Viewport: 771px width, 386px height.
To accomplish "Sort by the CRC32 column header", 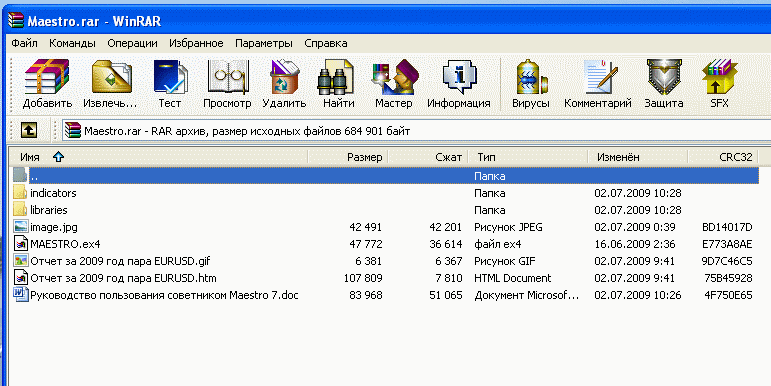I will coord(723,157).
